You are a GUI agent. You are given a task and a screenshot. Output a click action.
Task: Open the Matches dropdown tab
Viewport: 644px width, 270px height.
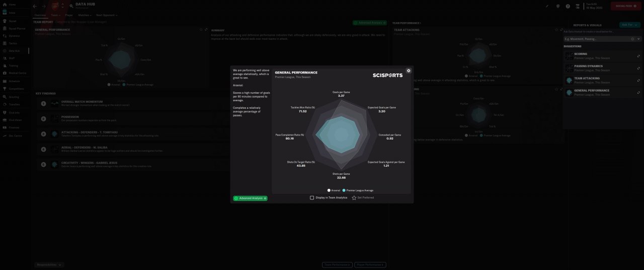coord(85,15)
